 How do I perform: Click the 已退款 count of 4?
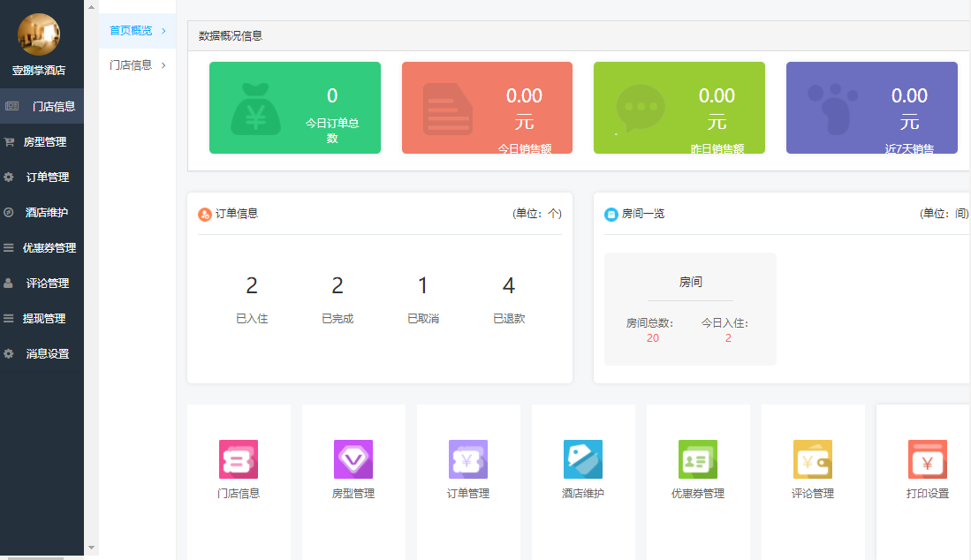pyautogui.click(x=508, y=285)
